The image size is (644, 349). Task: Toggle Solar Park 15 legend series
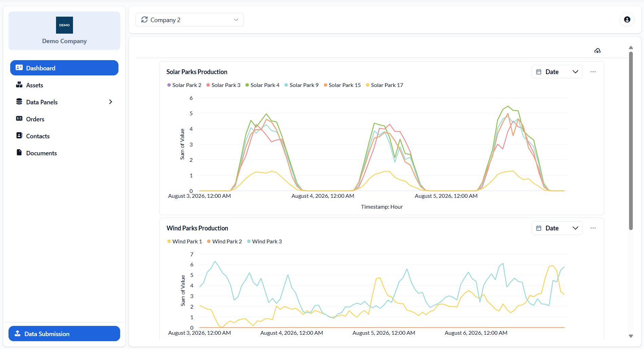(x=342, y=85)
